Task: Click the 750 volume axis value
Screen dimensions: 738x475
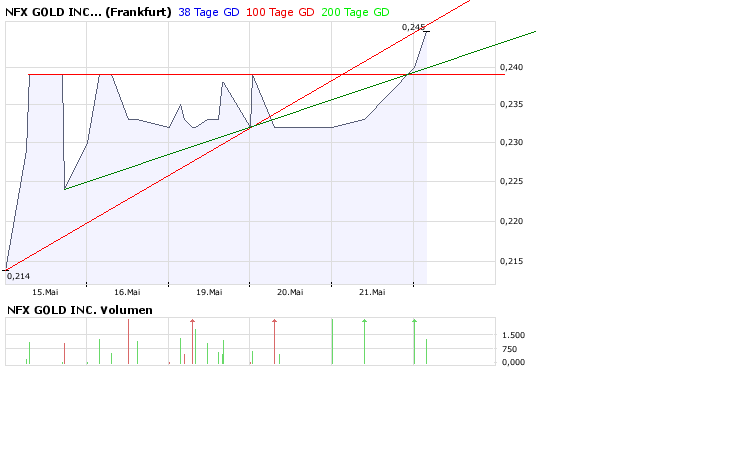Action: coord(509,349)
